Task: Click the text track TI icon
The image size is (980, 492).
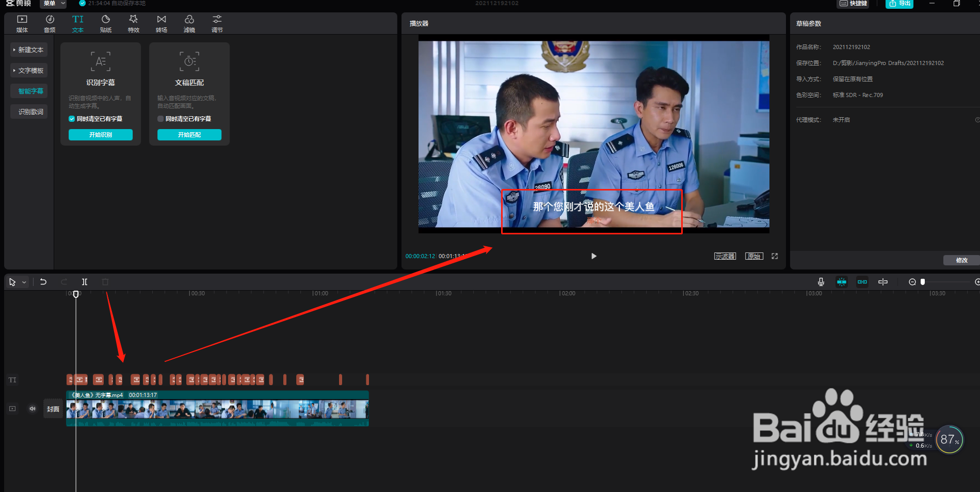Action: pyautogui.click(x=12, y=380)
